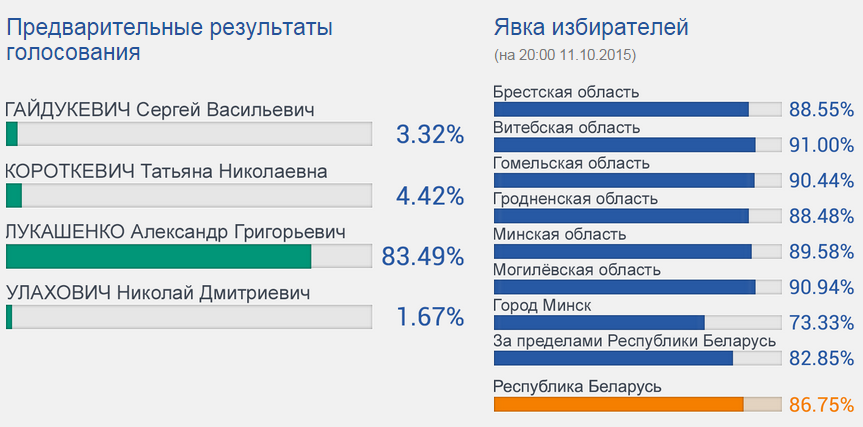Screen dimensions: 863x427
Task: Click the 83.49% result value
Action: (423, 257)
